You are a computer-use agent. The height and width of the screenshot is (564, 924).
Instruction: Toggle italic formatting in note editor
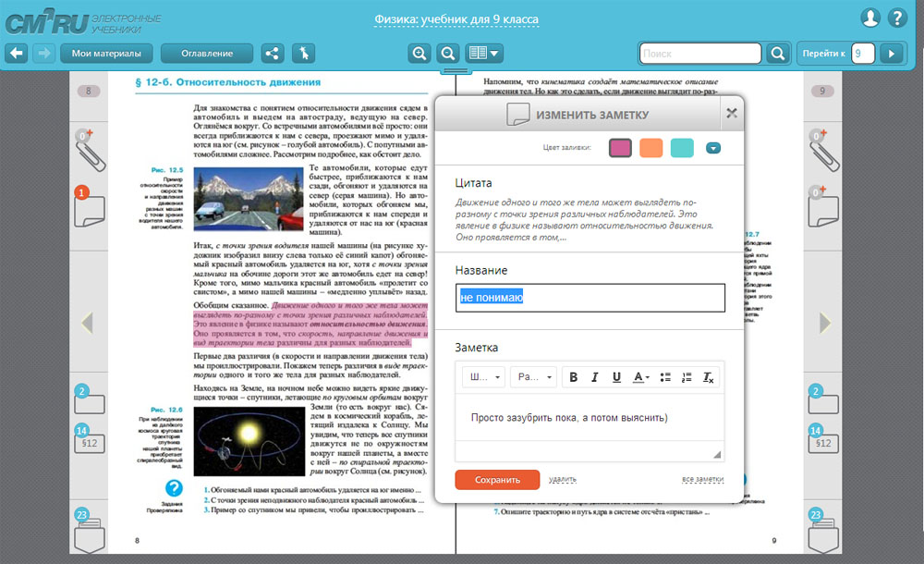pos(594,377)
